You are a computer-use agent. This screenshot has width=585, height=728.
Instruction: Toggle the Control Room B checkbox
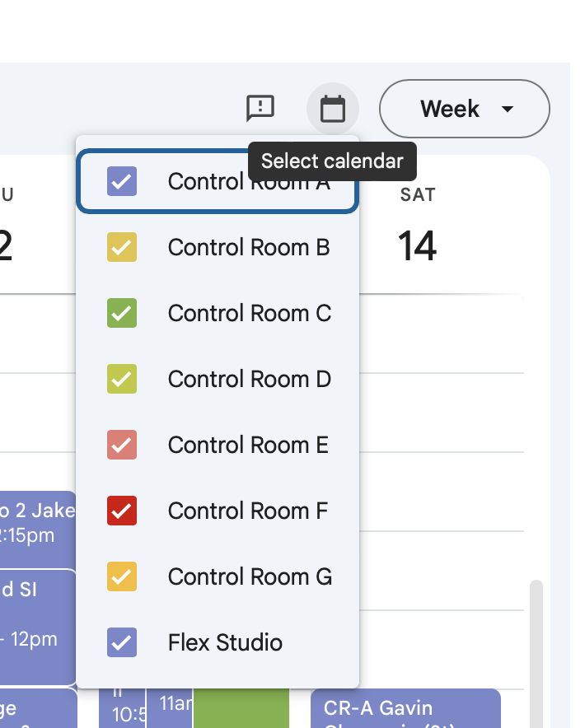pos(121,247)
